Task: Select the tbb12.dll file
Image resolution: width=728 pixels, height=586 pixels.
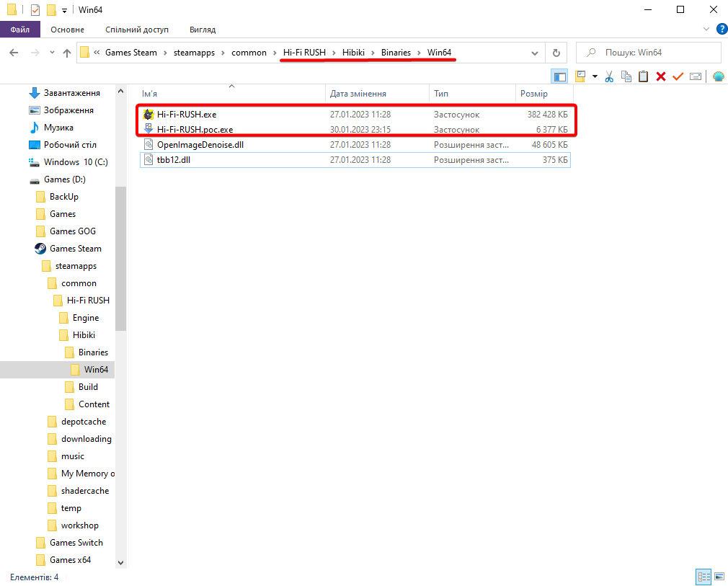Action: [355, 160]
